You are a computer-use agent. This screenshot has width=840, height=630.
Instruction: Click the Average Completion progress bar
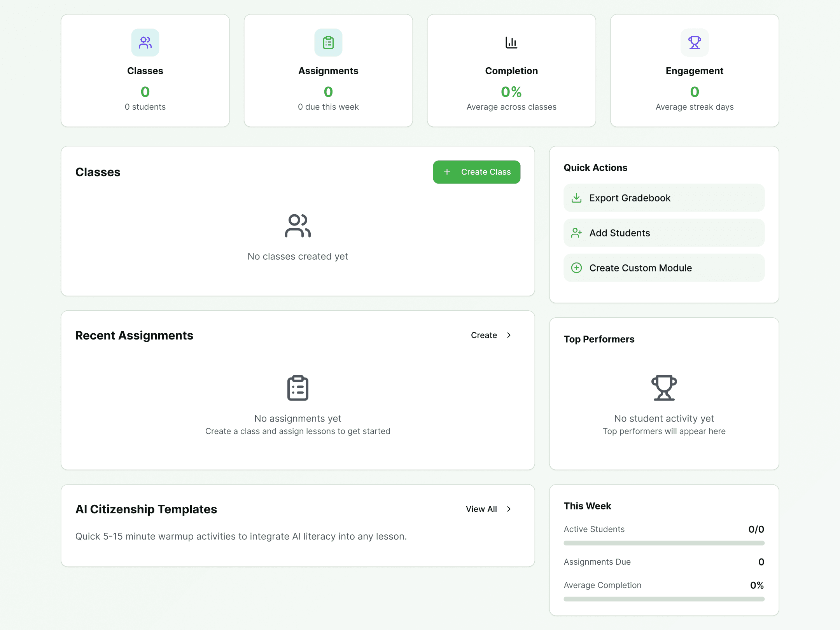663,598
